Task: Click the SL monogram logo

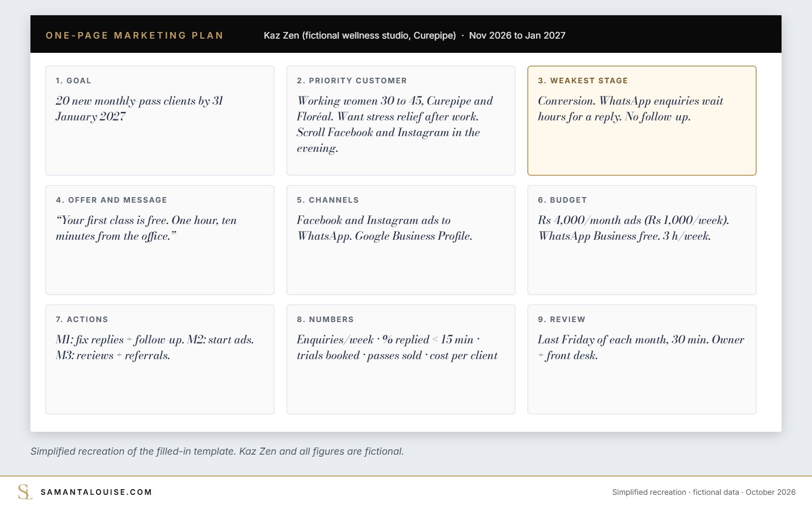Action: point(25,492)
